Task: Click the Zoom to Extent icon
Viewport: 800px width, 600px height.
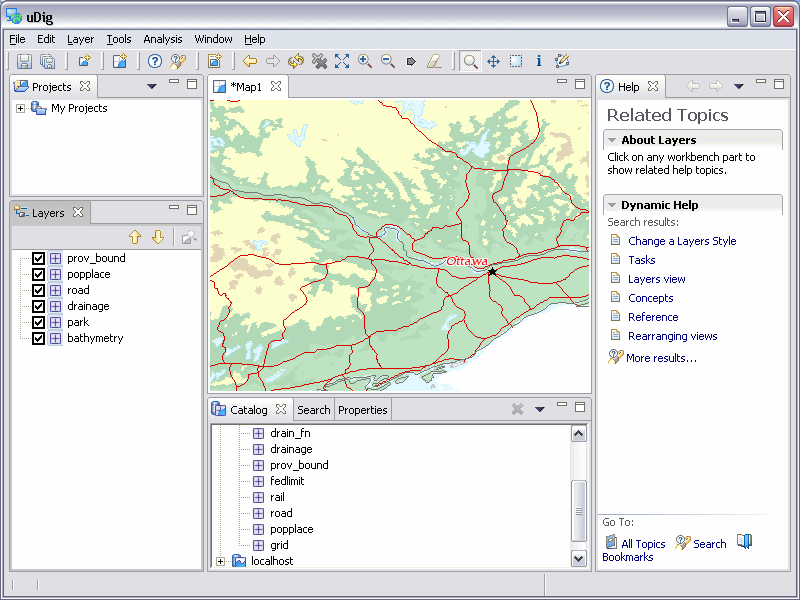Action: (x=342, y=61)
